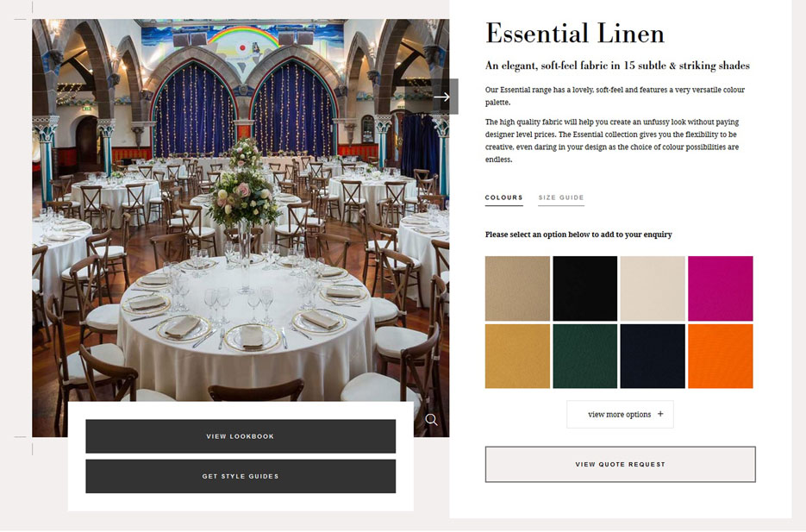This screenshot has width=806, height=532.
Task: Select the gold mustard colour swatch
Action: coord(517,356)
